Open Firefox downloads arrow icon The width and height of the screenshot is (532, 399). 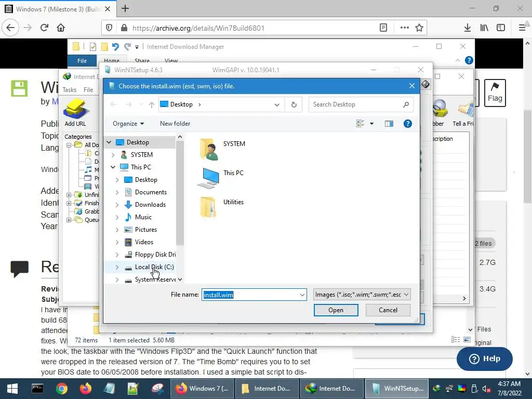click(468, 28)
